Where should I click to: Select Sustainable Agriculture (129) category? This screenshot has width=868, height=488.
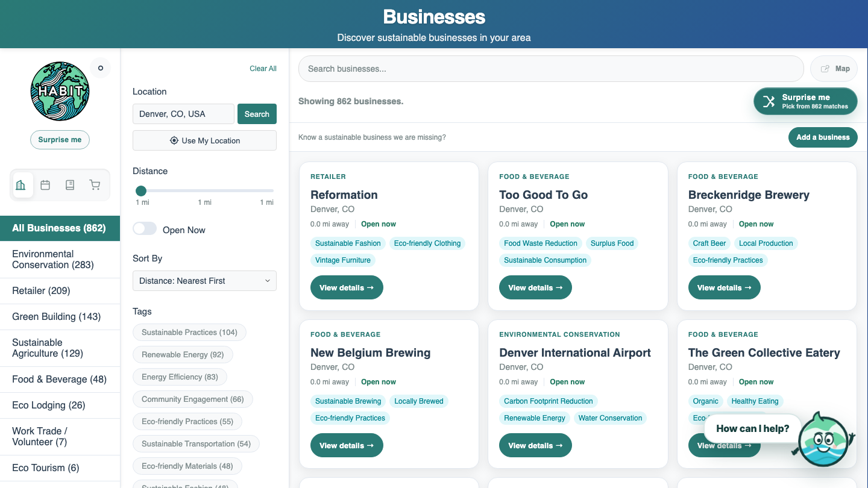click(60, 348)
